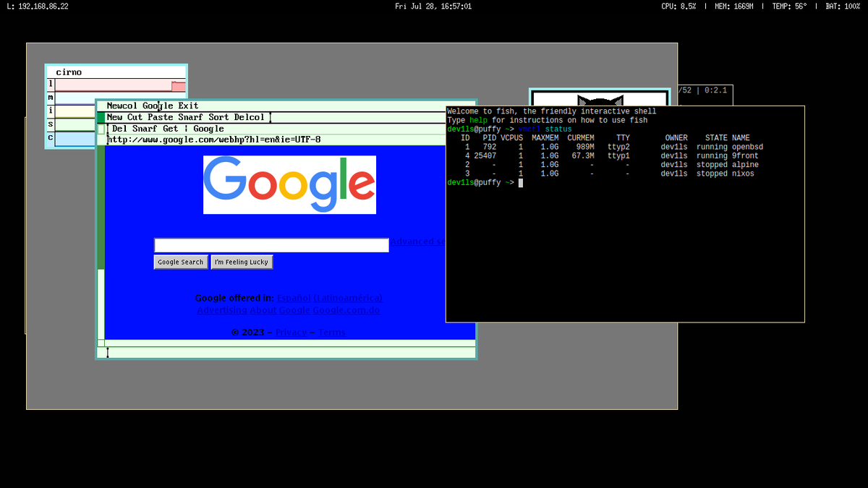Click Sort in the column tag

pos(218,117)
